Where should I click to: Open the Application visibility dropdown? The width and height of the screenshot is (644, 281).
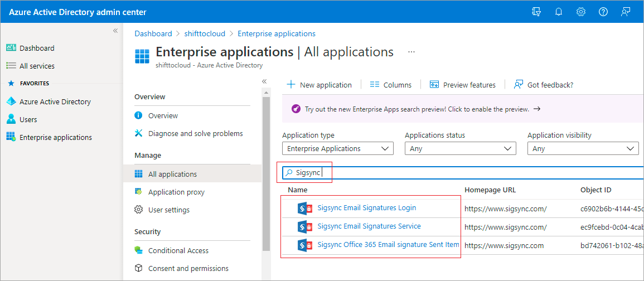(x=583, y=149)
